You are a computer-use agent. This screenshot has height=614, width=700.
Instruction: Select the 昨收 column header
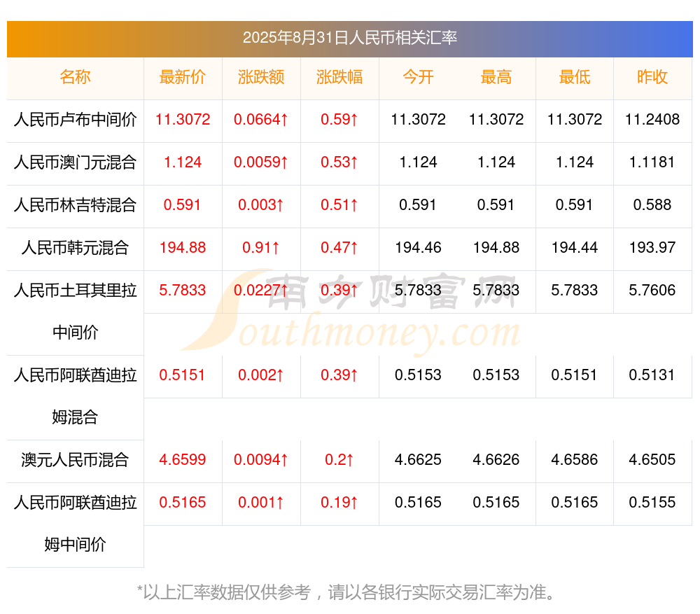[652, 77]
